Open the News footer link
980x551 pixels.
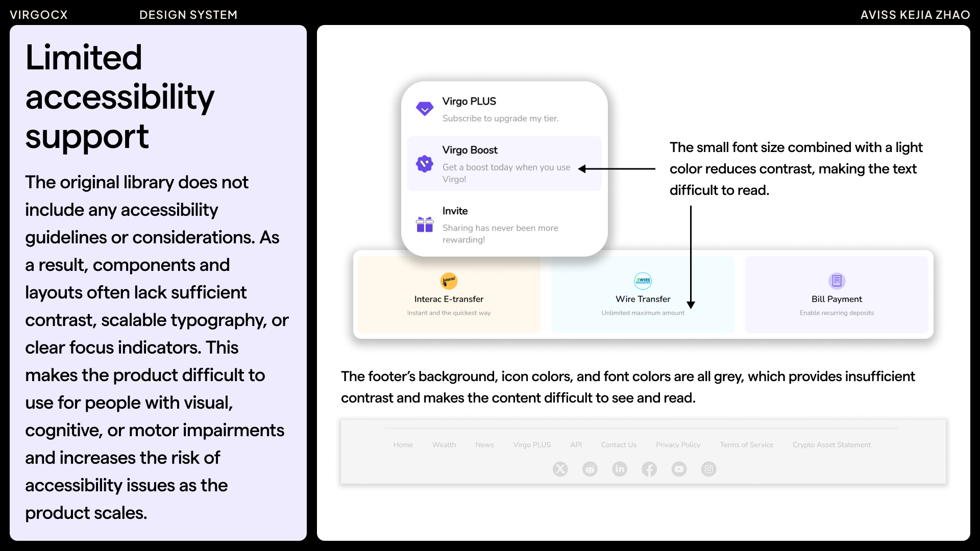tap(484, 445)
